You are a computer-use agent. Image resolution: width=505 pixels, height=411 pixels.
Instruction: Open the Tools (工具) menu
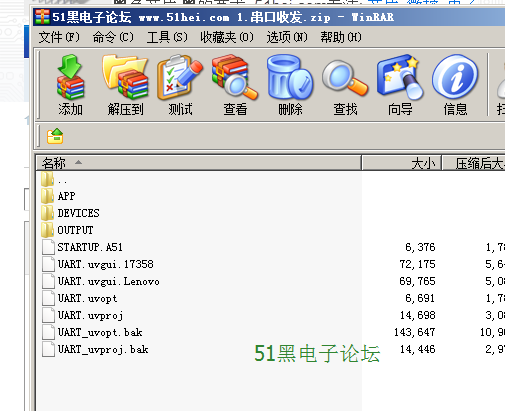[167, 37]
